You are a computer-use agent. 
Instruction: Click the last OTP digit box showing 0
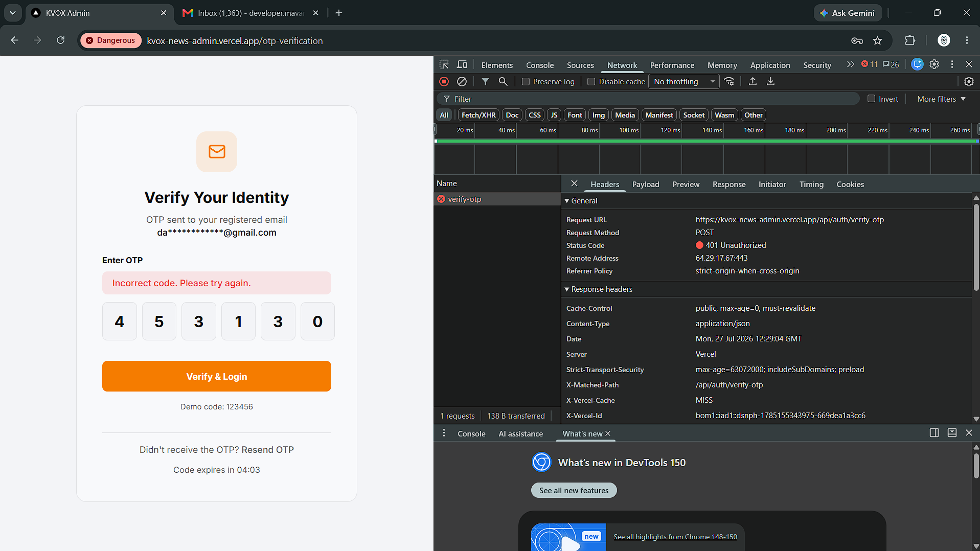(x=317, y=322)
